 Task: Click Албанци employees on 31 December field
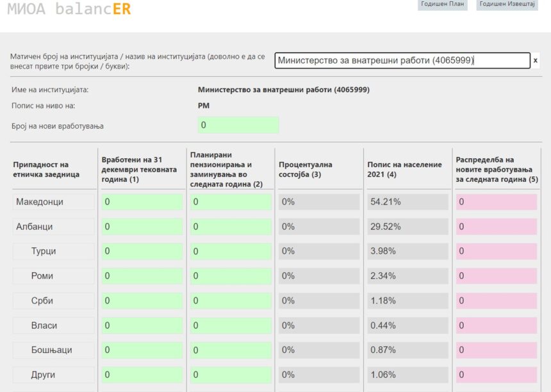pos(142,227)
